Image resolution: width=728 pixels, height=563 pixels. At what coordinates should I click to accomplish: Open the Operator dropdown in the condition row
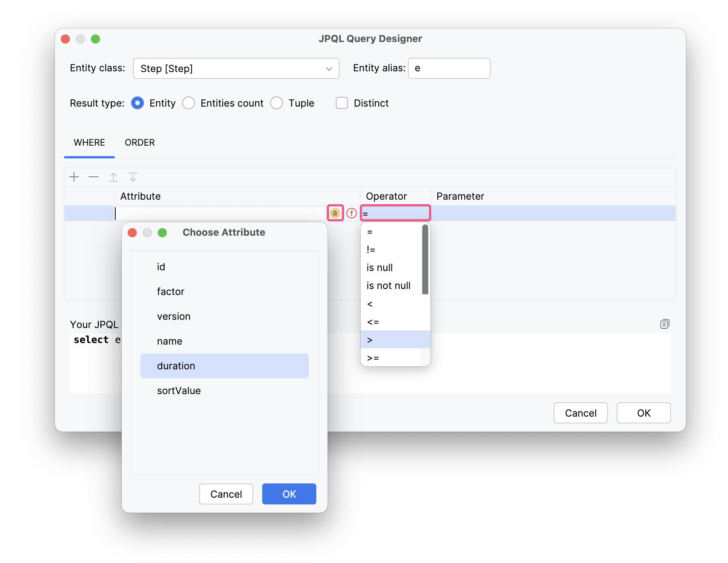tap(395, 213)
